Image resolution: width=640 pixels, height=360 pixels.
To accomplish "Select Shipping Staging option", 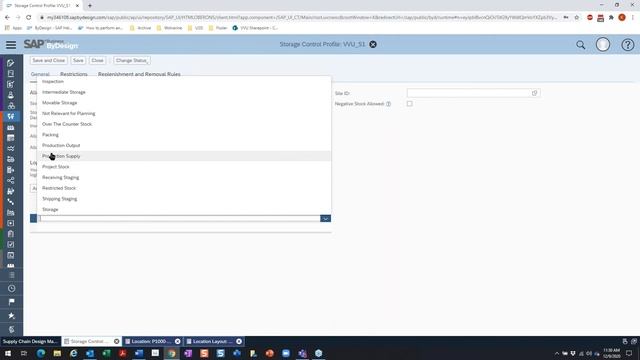I will point(184,199).
